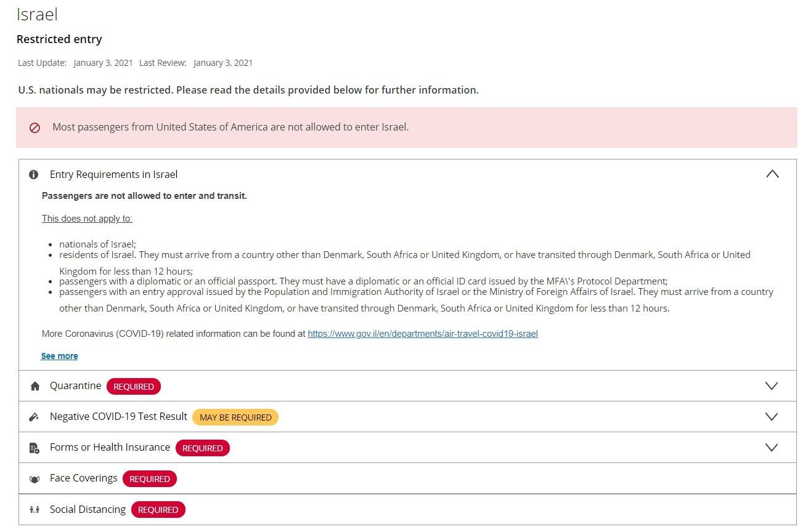
Task: Click the REQUIRED badge beside Social Distancing
Action: coord(158,510)
